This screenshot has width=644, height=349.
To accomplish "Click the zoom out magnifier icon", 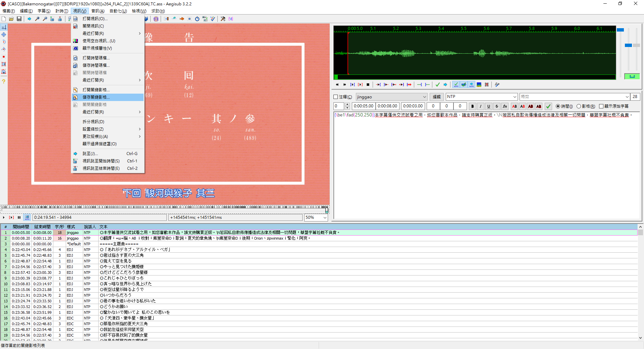I will click(45, 19).
